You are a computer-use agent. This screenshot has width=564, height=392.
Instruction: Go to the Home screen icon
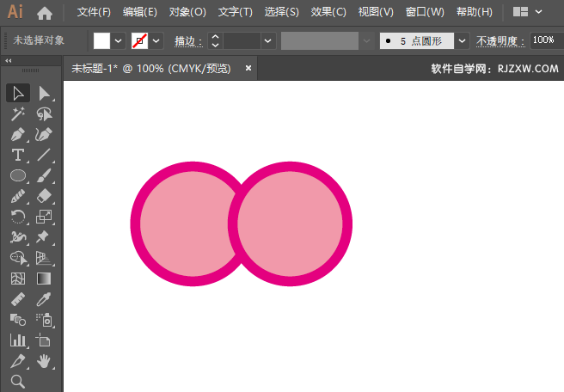[x=45, y=13]
